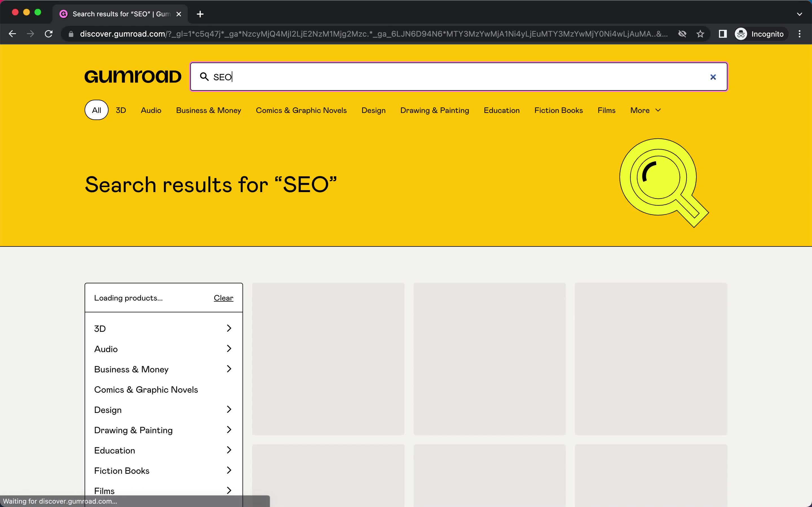Click the reload page icon in browser
Viewport: 812px width, 507px height.
tap(50, 34)
